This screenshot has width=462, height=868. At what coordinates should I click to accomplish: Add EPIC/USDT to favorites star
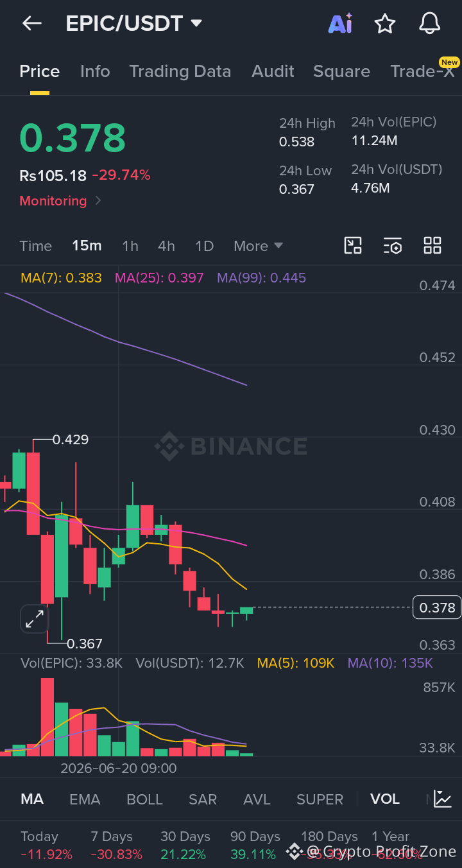click(x=385, y=24)
